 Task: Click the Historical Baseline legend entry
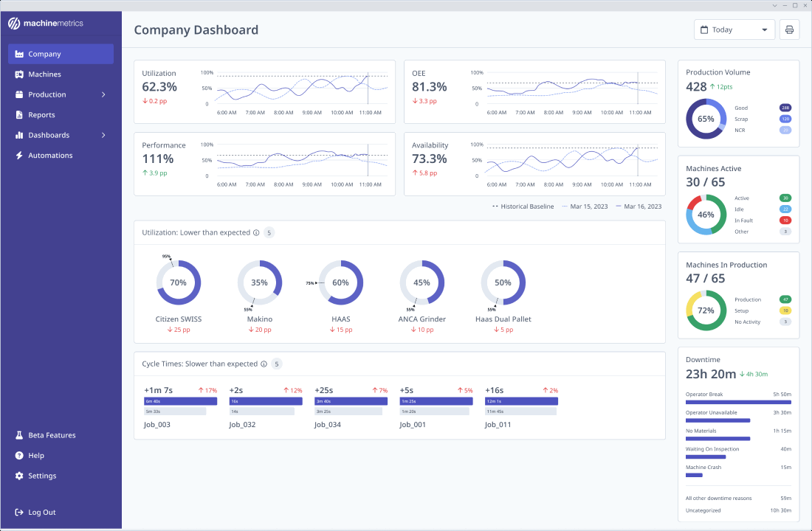(523, 206)
